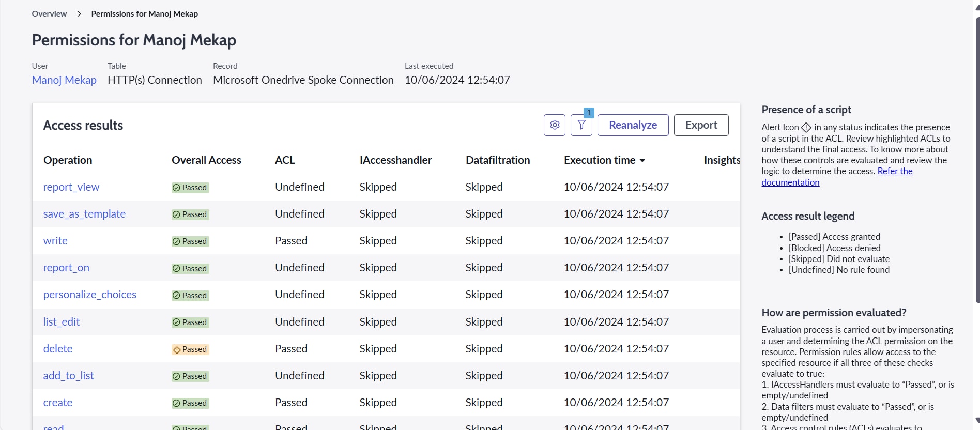
Task: Select the IAccesshandler Skipped cell in create row
Action: (378, 403)
